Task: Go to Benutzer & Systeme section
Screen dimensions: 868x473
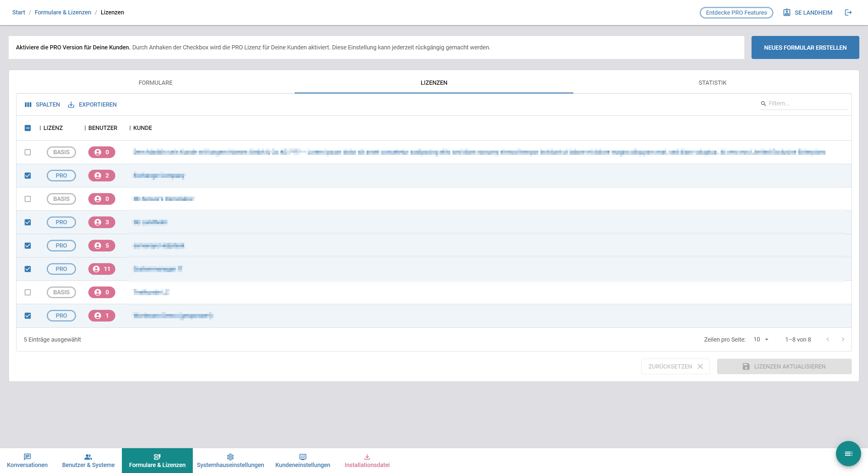Action: 88,460
